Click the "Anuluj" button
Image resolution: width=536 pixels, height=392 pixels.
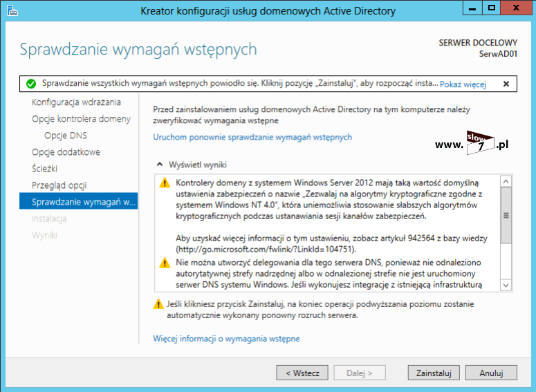pos(490,373)
